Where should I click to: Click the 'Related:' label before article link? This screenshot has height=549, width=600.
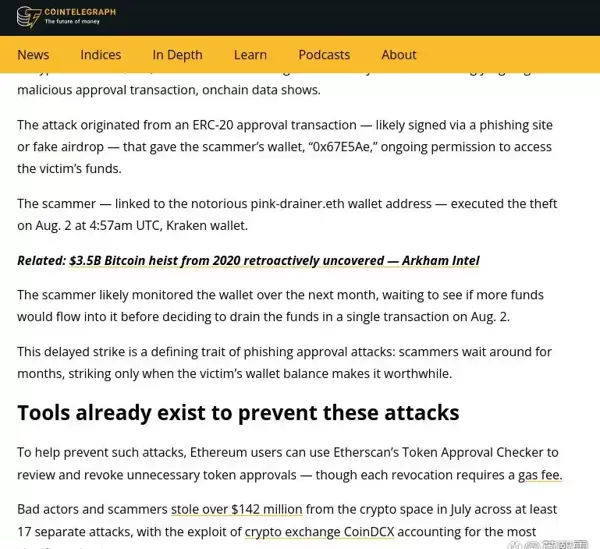[x=40, y=261]
